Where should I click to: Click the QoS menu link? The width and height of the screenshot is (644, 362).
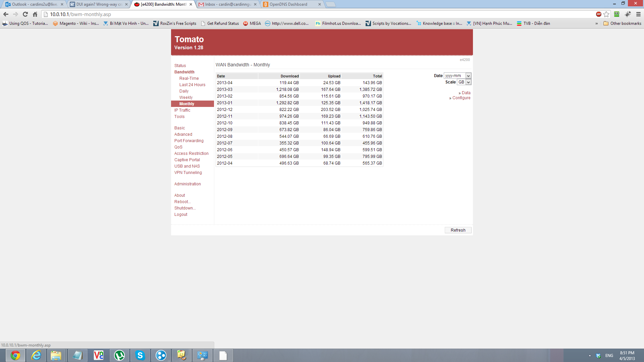coord(178,147)
